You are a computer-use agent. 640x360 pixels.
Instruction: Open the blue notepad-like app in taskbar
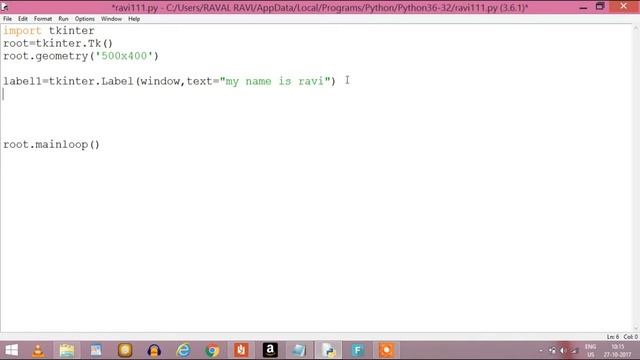[299, 350]
